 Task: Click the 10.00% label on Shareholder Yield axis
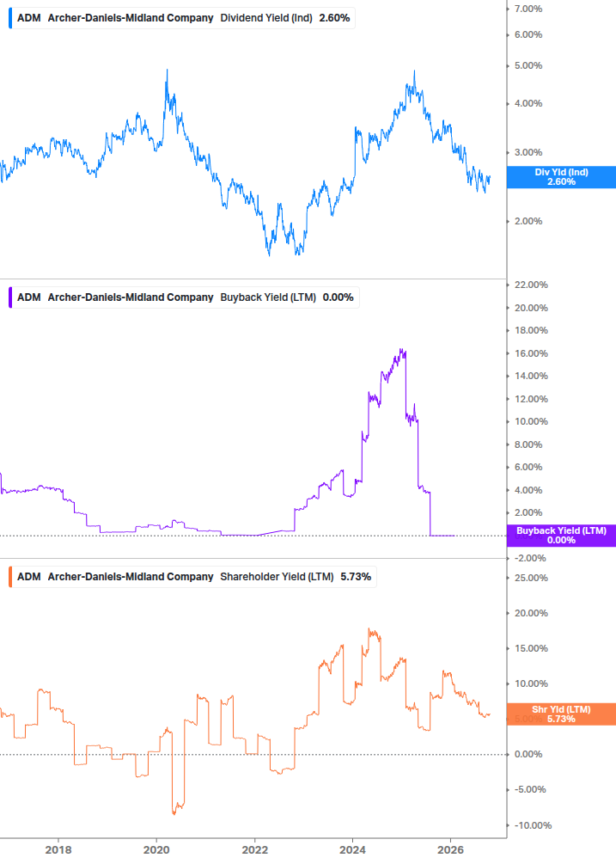pyautogui.click(x=531, y=683)
